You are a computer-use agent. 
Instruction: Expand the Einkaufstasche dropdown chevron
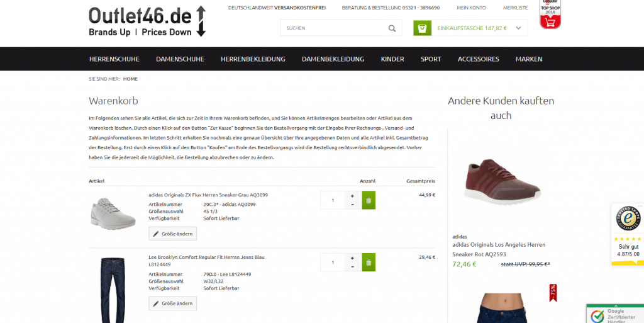(x=518, y=28)
